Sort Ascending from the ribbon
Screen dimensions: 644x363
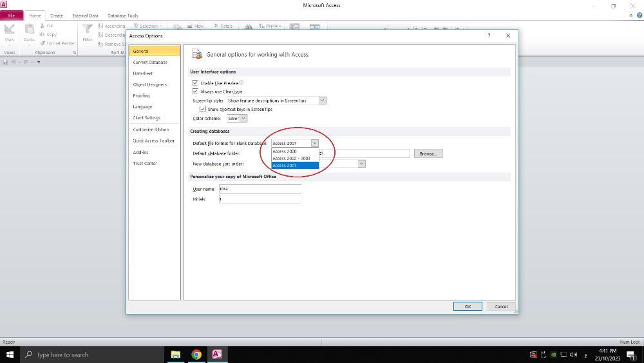(x=111, y=26)
